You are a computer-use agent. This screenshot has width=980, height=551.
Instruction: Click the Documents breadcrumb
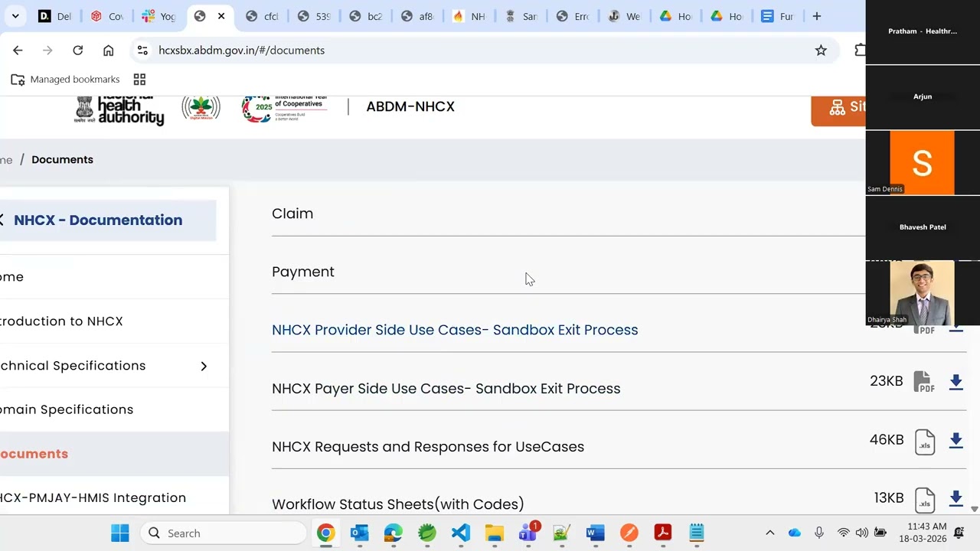pos(62,160)
